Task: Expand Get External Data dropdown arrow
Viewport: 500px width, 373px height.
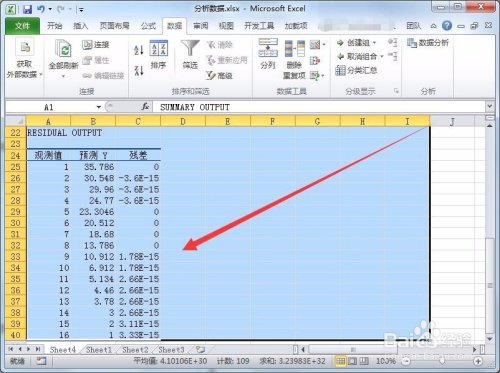Action: (41, 74)
